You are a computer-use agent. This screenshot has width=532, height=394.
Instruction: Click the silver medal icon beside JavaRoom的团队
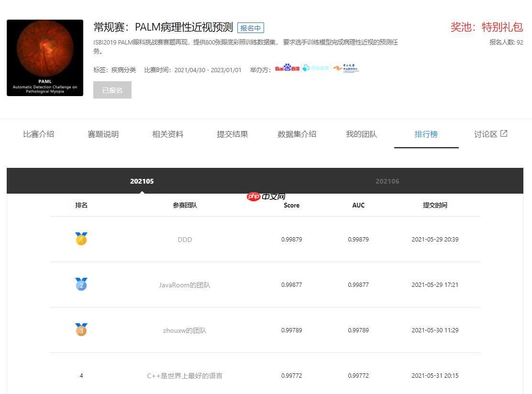[81, 285]
